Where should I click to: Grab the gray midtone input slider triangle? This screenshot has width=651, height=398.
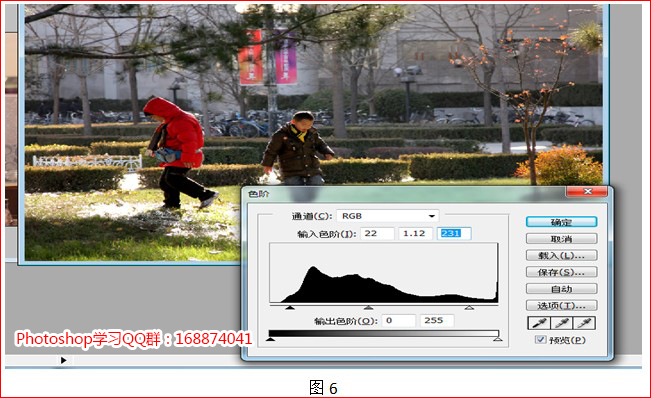[x=368, y=308]
